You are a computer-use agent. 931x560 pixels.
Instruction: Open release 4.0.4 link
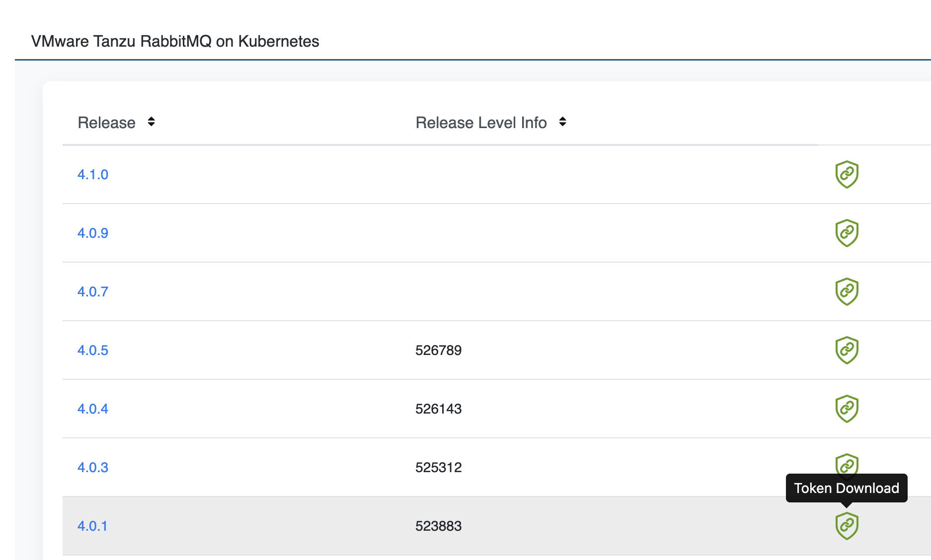click(93, 409)
